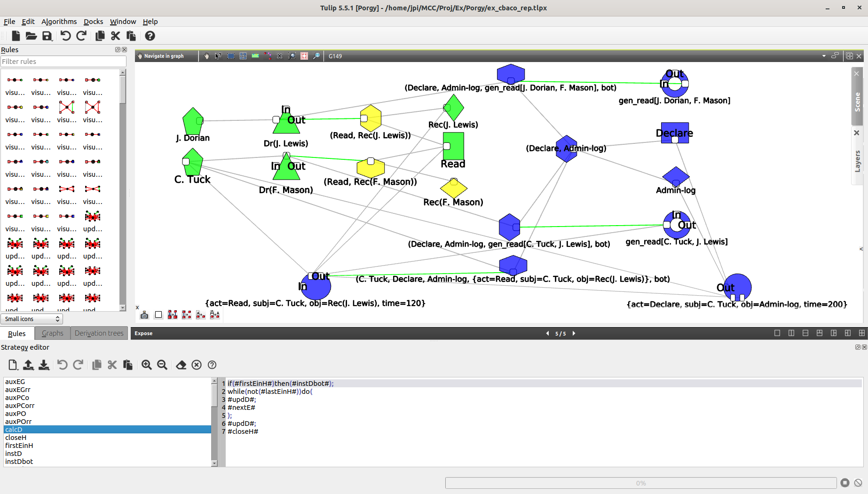Viewport: 868px width, 494px height.
Task: Create new strategy with the blank page icon
Action: (13, 365)
